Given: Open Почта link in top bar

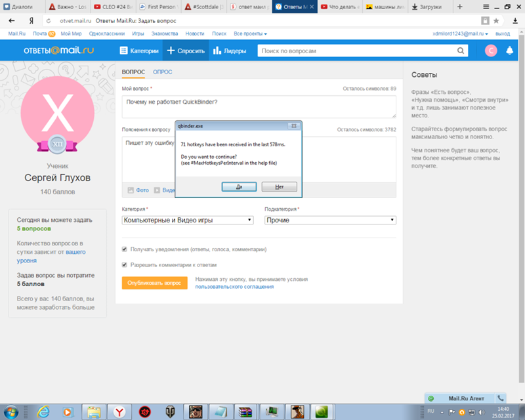Looking at the screenshot, I should click(40, 33).
